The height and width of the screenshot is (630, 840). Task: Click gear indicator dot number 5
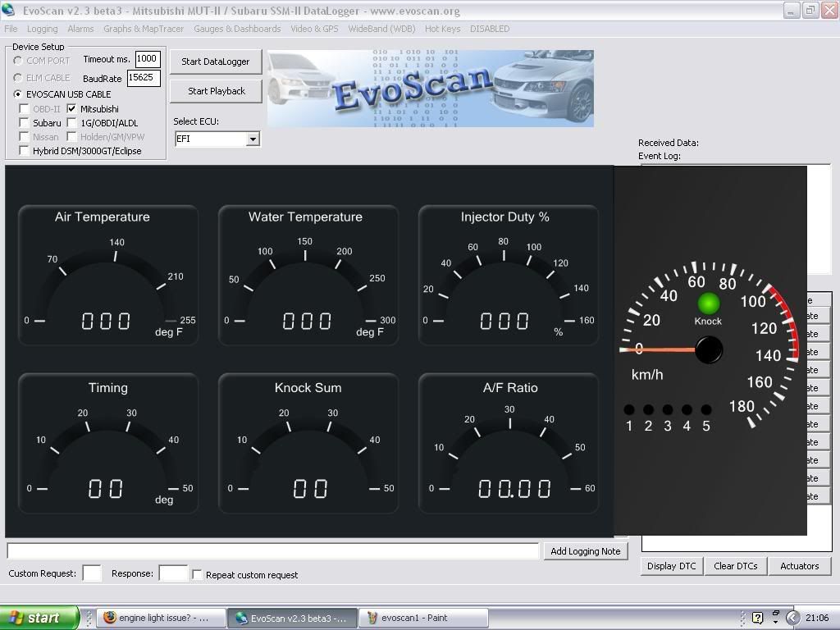[706, 410]
